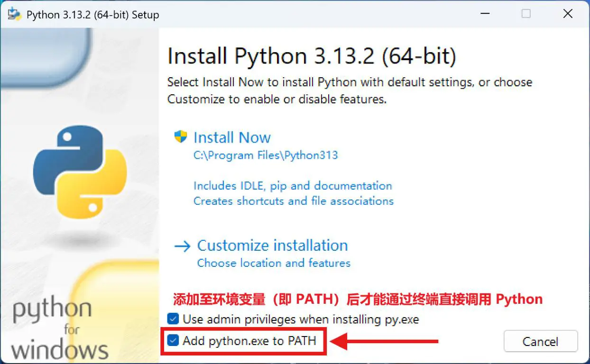Open the Customize installation option
590x364 pixels.
[x=272, y=246]
